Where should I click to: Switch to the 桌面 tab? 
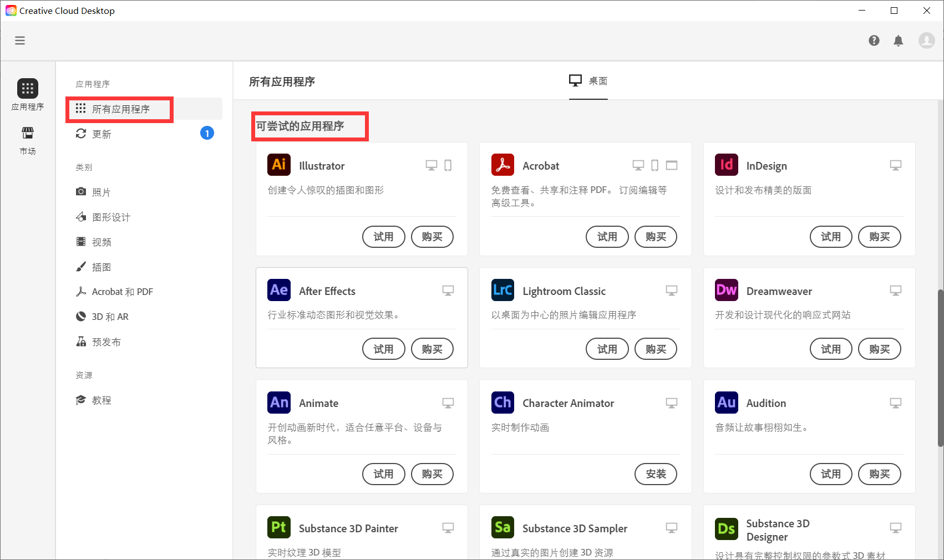pyautogui.click(x=588, y=80)
